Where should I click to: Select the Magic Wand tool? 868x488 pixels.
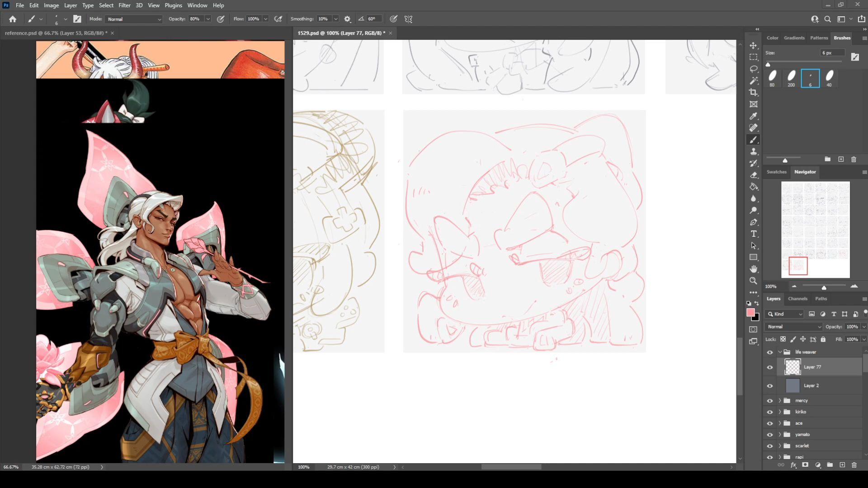point(753,80)
